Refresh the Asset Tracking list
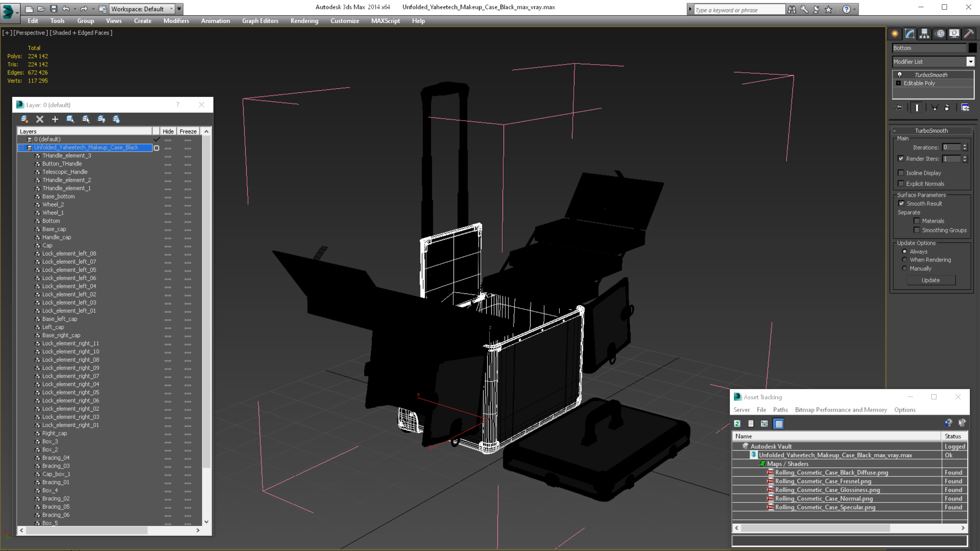This screenshot has height=551, width=980. point(737,423)
